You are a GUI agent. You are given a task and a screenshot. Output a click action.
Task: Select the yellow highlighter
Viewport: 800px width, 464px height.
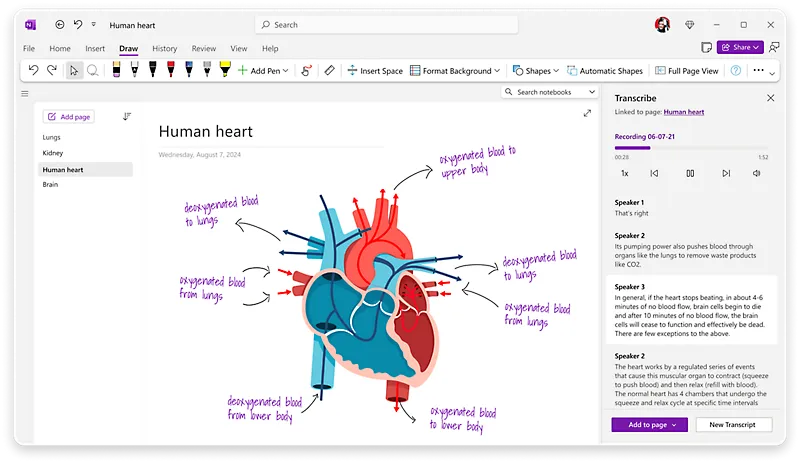click(x=225, y=69)
